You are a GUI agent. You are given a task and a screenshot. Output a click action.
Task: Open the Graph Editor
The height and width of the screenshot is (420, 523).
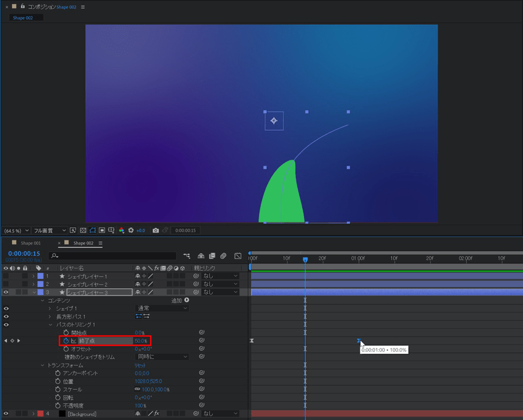(x=238, y=256)
